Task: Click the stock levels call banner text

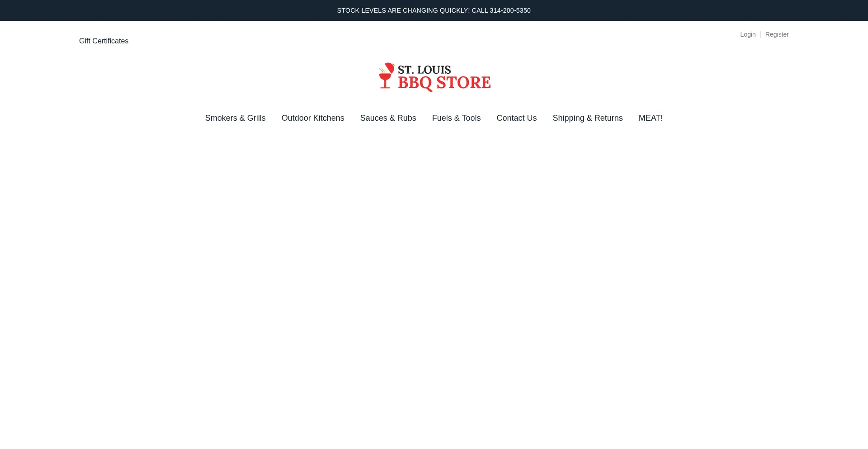Action: (434, 10)
